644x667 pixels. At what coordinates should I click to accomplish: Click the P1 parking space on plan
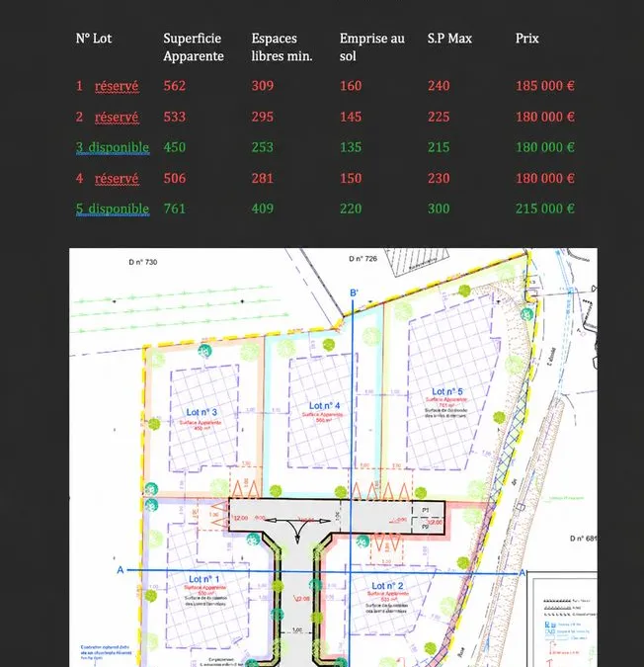(426, 510)
